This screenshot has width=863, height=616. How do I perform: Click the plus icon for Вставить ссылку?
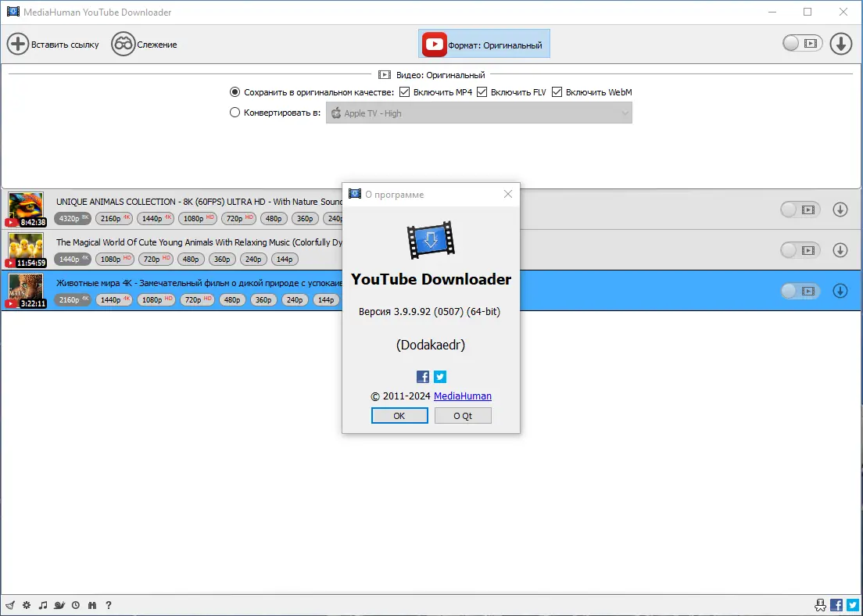coord(18,44)
